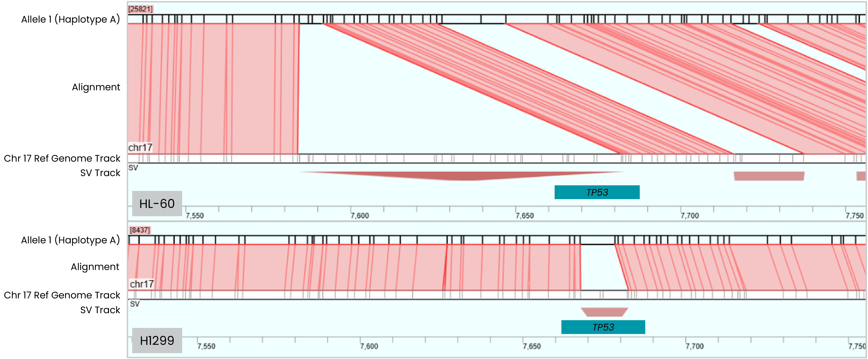The height and width of the screenshot is (359, 868).
Task: Select the H1299 deletion SV trapezoid above TP53
Action: point(604,312)
